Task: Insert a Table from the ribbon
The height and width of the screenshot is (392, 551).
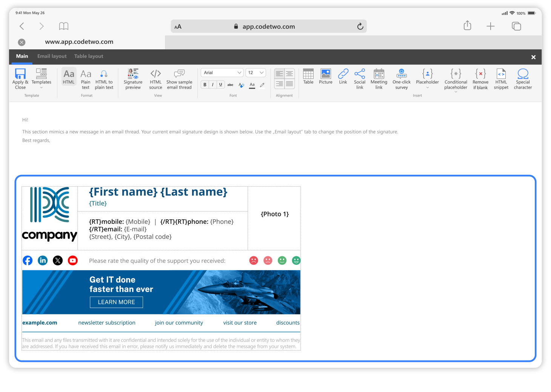Action: [x=308, y=77]
